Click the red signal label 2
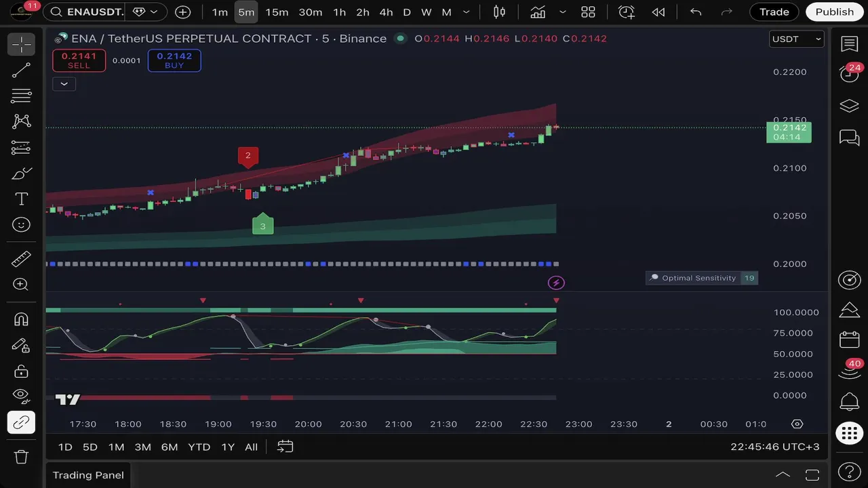The width and height of the screenshot is (868, 488). (x=248, y=157)
